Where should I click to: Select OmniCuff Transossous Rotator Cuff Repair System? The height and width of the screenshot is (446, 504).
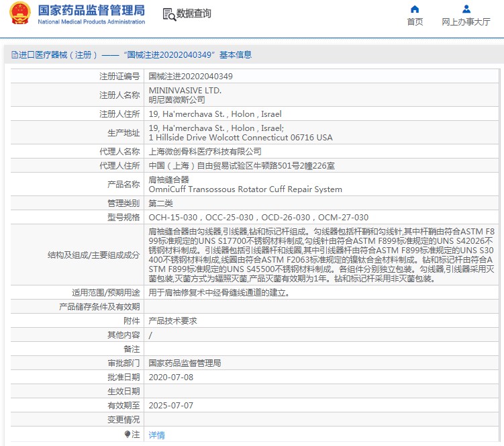click(245, 189)
